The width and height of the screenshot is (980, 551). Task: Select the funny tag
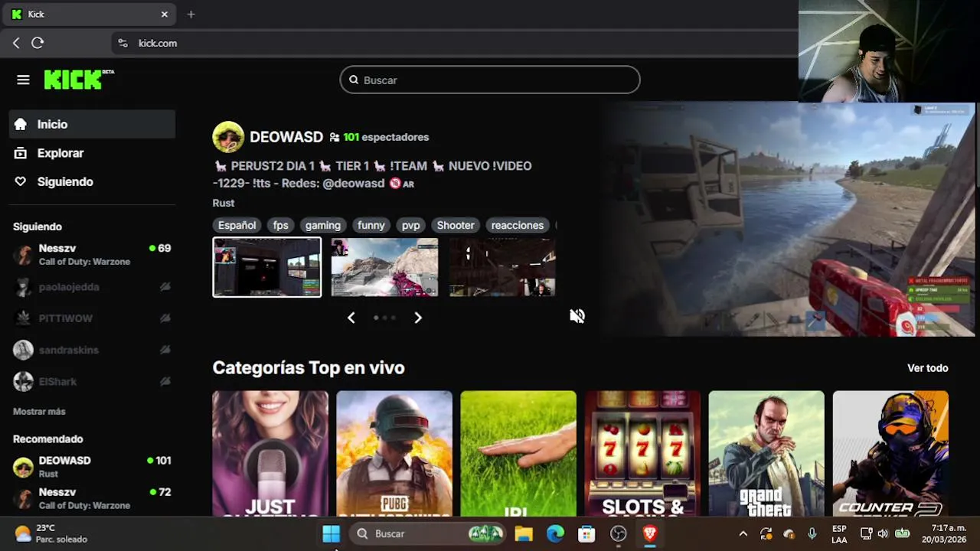[x=371, y=225]
